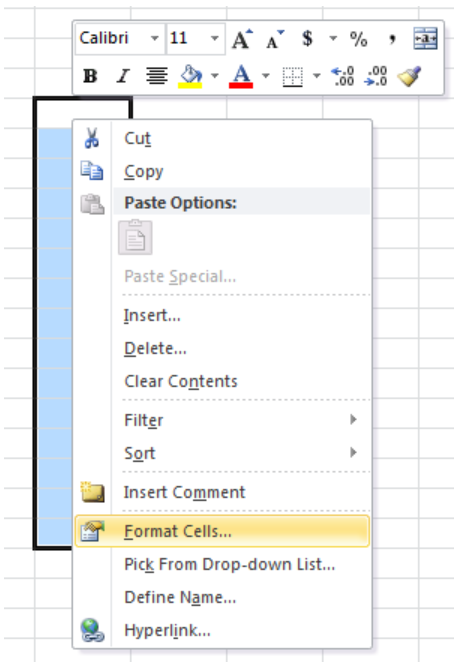The height and width of the screenshot is (662, 454).
Task: Click the red Font Color button
Action: point(241,76)
